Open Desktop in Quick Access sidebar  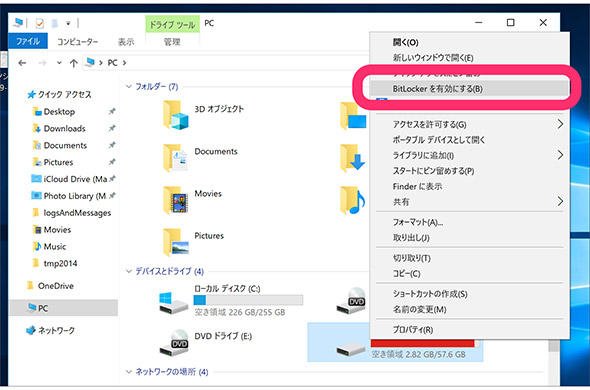[59, 112]
